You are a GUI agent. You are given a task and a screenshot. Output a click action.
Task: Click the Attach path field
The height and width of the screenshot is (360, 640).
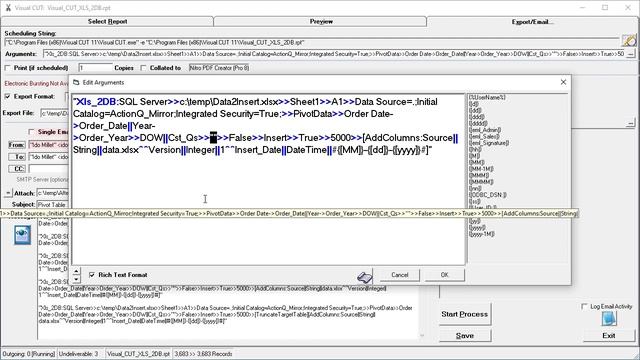(x=53, y=193)
